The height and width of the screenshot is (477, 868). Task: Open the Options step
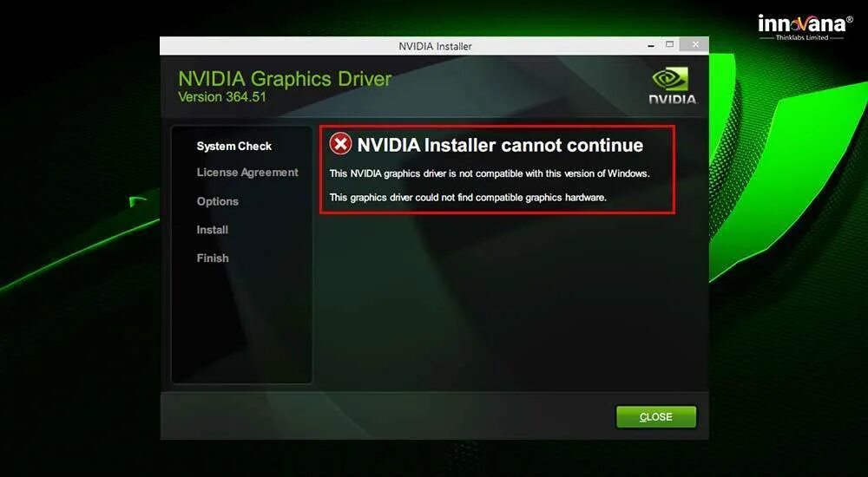tap(218, 201)
